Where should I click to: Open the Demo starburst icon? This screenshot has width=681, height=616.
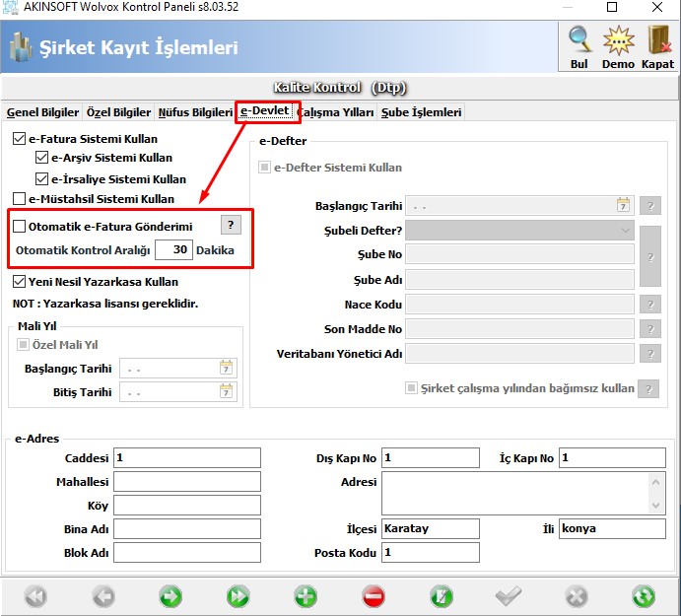(619, 40)
